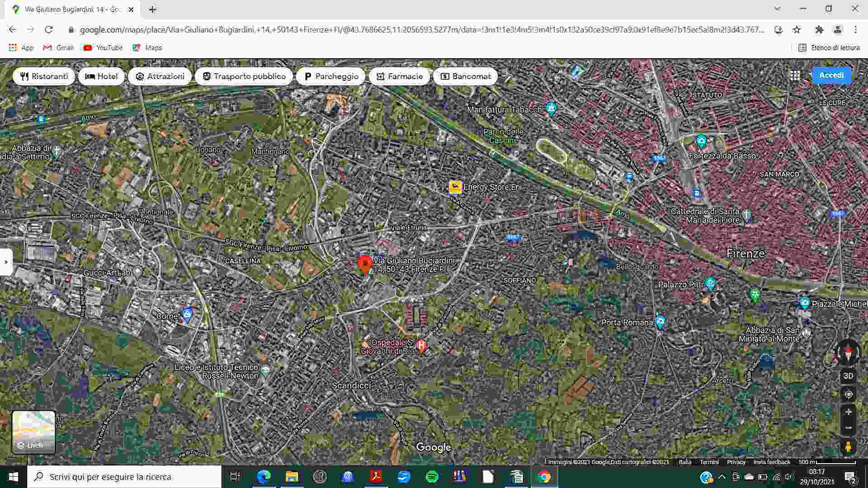
Task: Select the Palazzo Pitti museum marker
Action: (710, 284)
